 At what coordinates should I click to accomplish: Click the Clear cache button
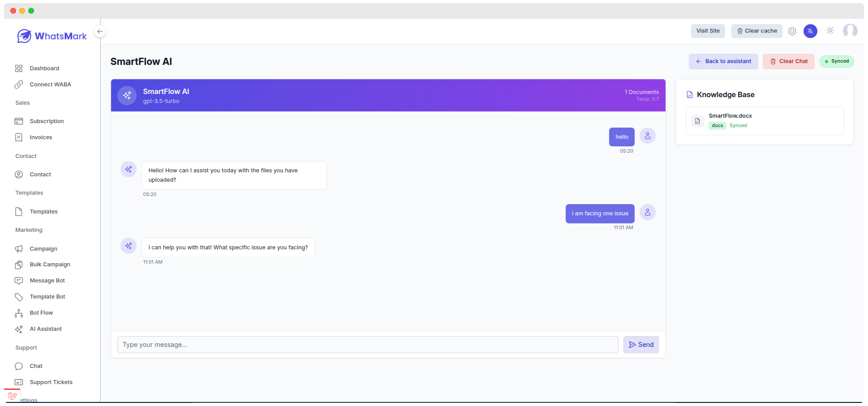756,31
